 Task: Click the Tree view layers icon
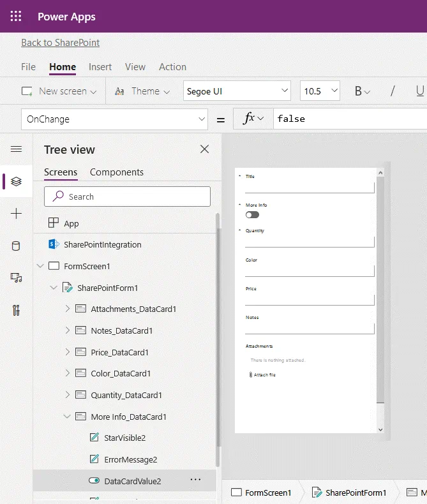click(x=16, y=182)
